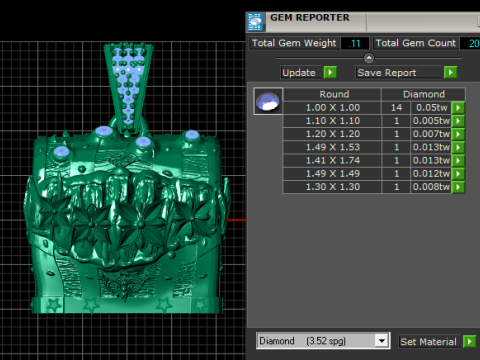Click the Total Gem Weight value field
Screen dimensions: 480x360
pyautogui.click(x=355, y=43)
